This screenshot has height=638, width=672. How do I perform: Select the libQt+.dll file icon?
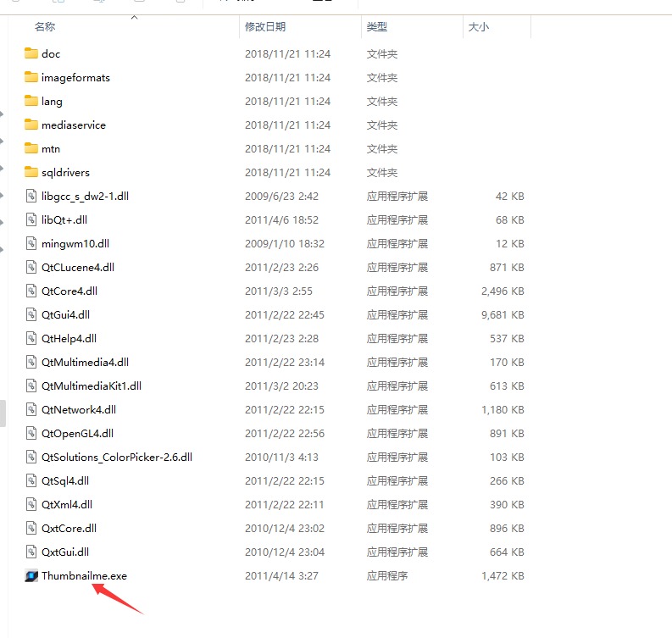[31, 219]
